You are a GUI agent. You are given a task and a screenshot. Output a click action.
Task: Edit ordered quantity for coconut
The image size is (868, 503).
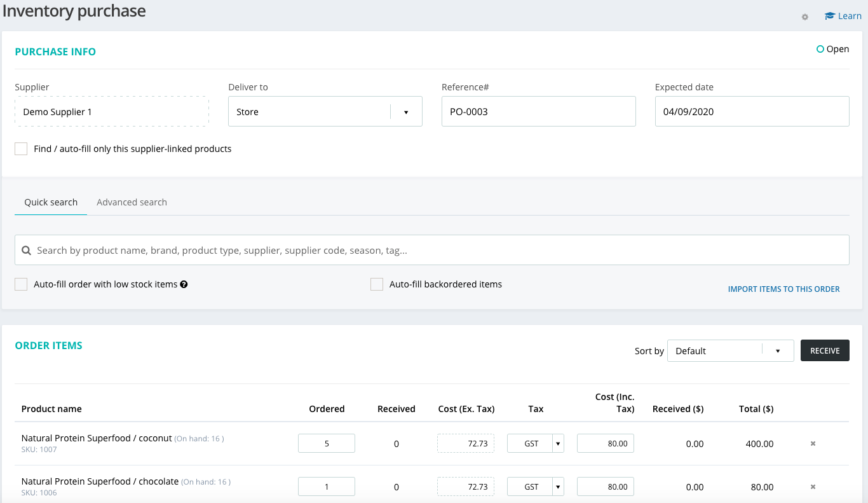[x=327, y=444]
